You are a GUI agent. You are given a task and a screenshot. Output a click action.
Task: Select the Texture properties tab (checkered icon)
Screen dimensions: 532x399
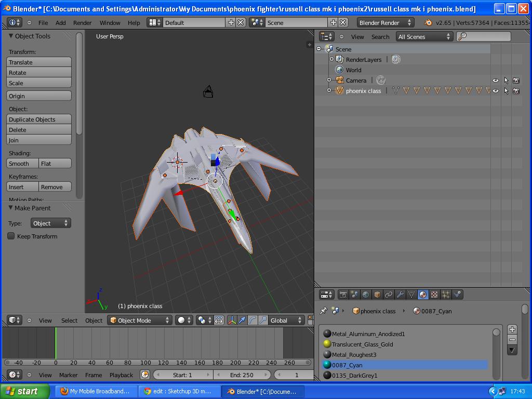pos(435,295)
